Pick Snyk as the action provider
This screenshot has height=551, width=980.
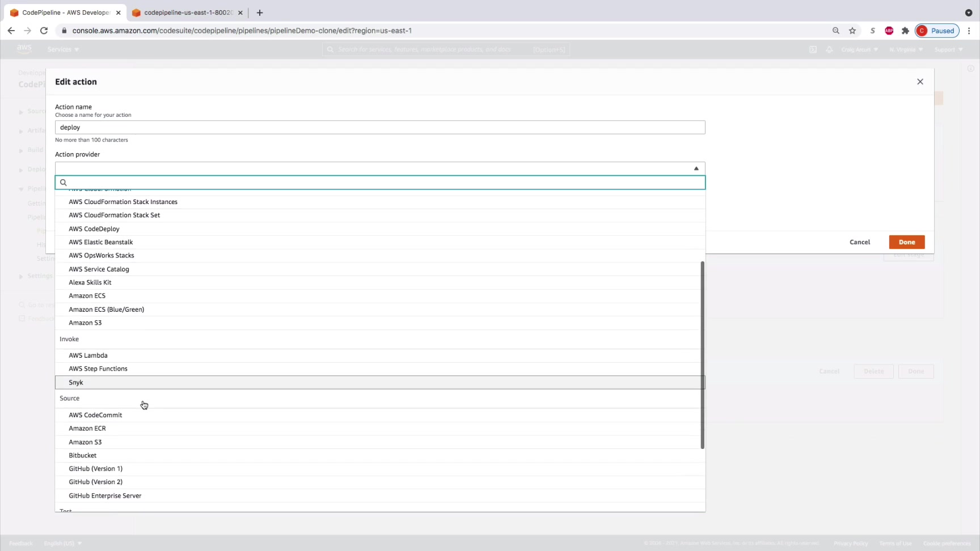coord(380,383)
